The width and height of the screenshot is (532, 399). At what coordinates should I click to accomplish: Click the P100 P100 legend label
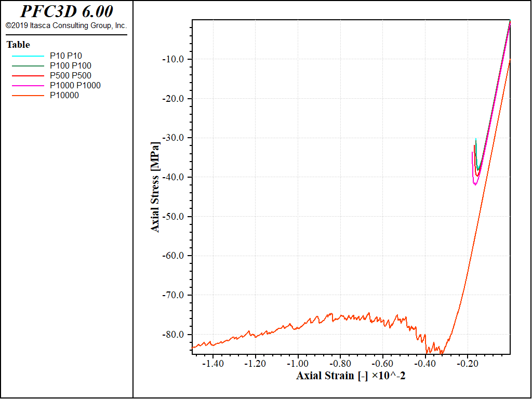[71, 66]
